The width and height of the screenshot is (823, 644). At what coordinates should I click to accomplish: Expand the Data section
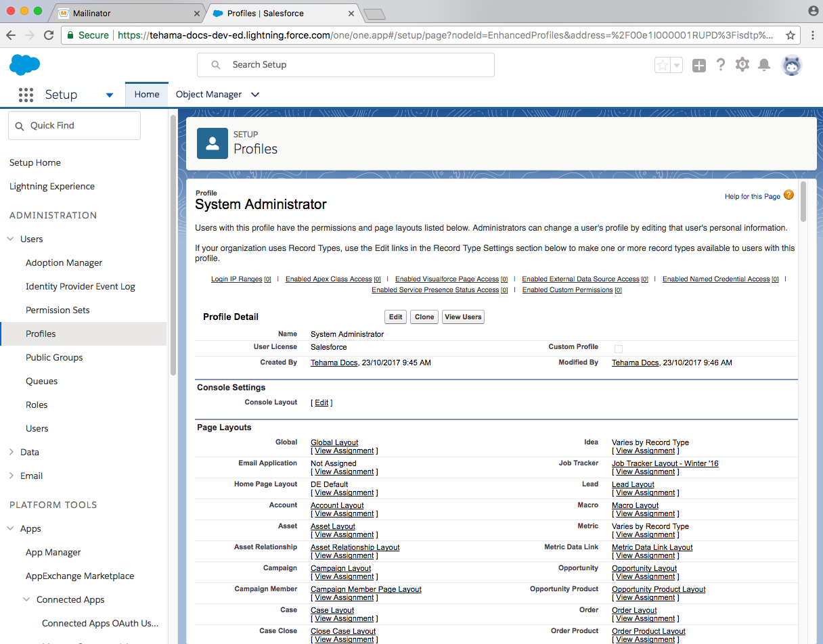[x=11, y=452]
